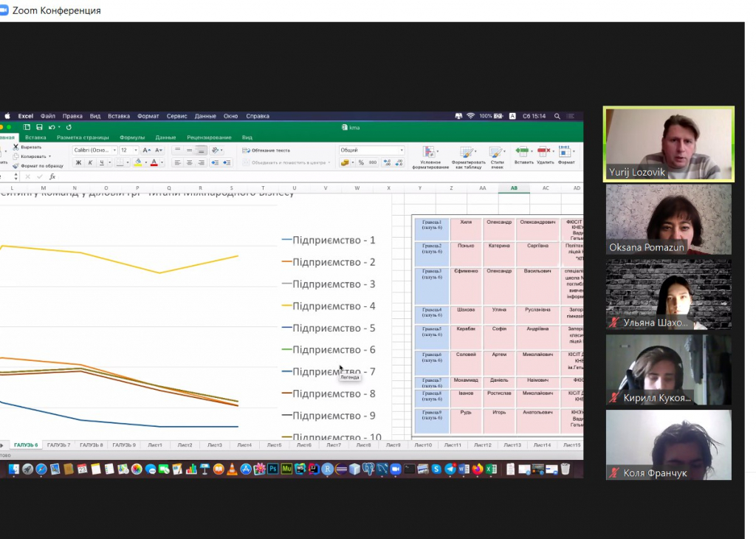Open the number format Общий dropdown

click(x=401, y=151)
